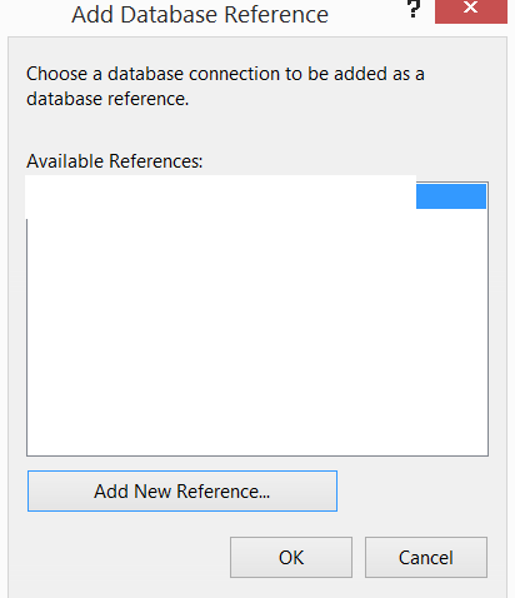
Task: Cancel adding a database reference
Action: click(x=426, y=557)
